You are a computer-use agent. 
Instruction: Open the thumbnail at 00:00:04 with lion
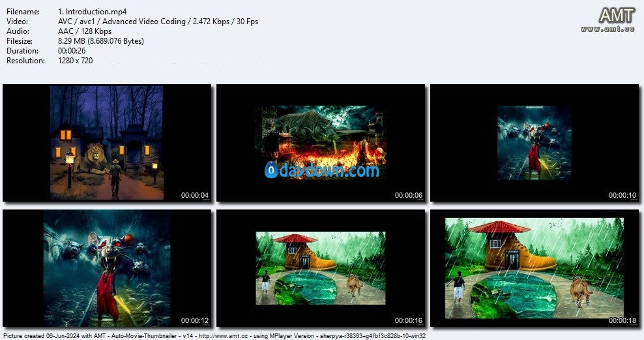107,143
